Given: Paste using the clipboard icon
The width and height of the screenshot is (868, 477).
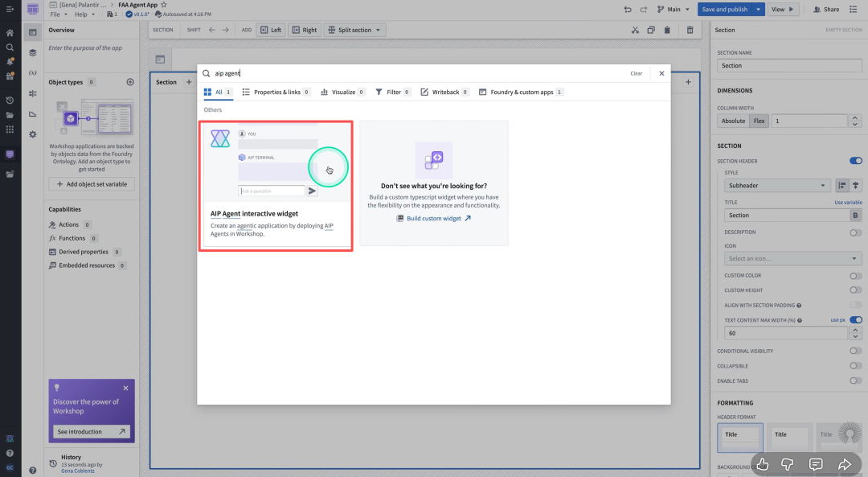Looking at the screenshot, I should (x=667, y=30).
